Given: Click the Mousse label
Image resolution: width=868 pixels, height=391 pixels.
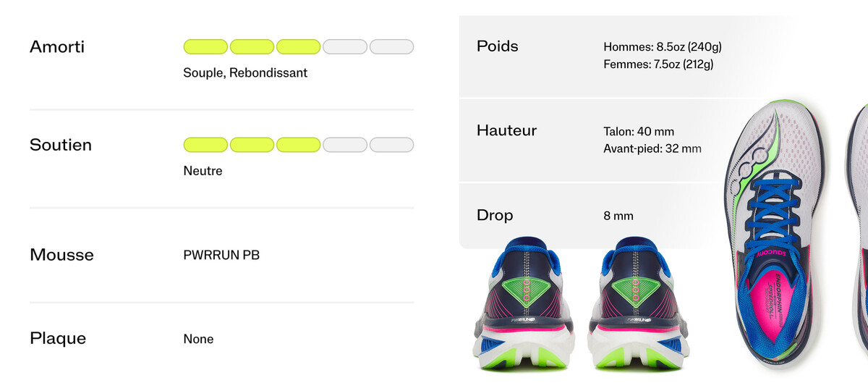Looking at the screenshot, I should coord(61,255).
